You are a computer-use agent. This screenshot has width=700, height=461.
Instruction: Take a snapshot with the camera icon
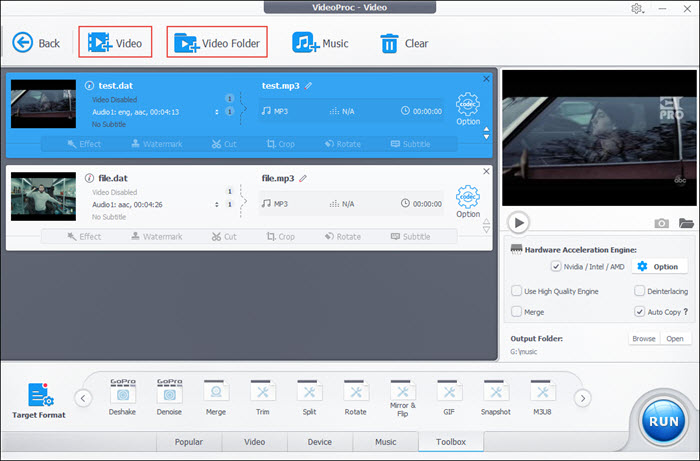click(662, 223)
